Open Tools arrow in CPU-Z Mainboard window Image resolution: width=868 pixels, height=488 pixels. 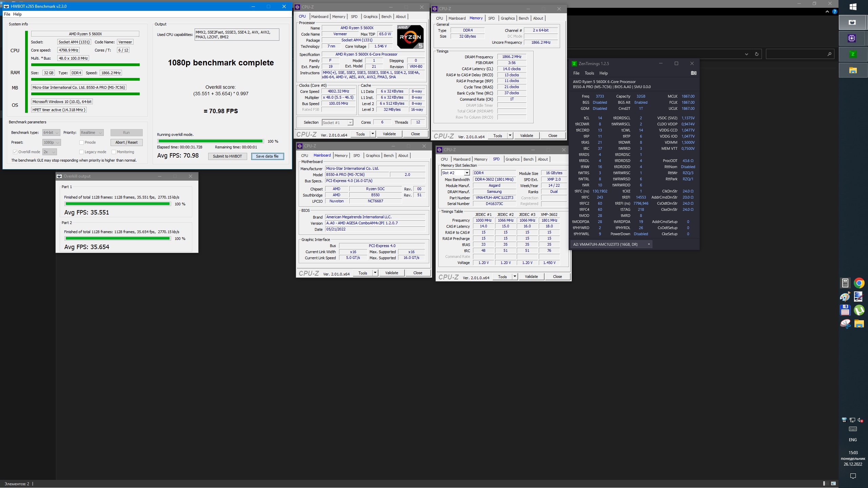click(x=375, y=273)
